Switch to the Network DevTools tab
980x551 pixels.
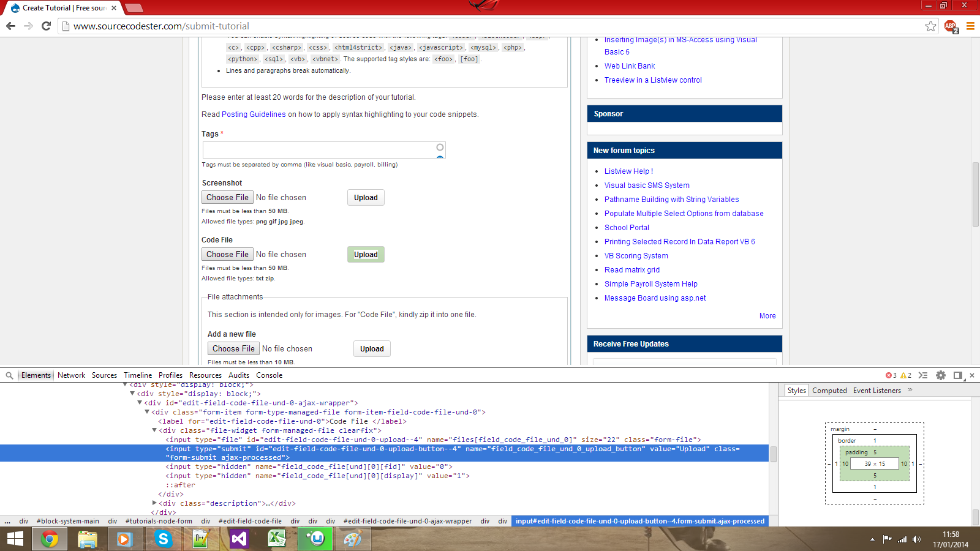72,375
